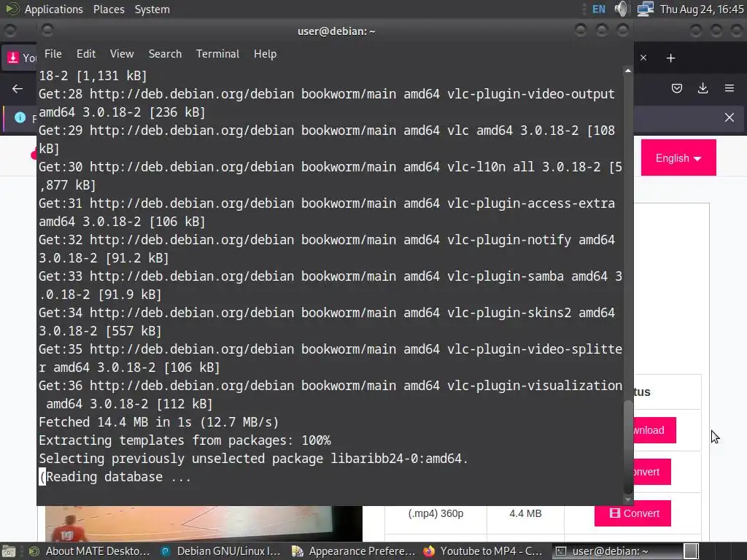Click the date and time clock
Image resolution: width=747 pixels, height=560 pixels.
[702, 9]
